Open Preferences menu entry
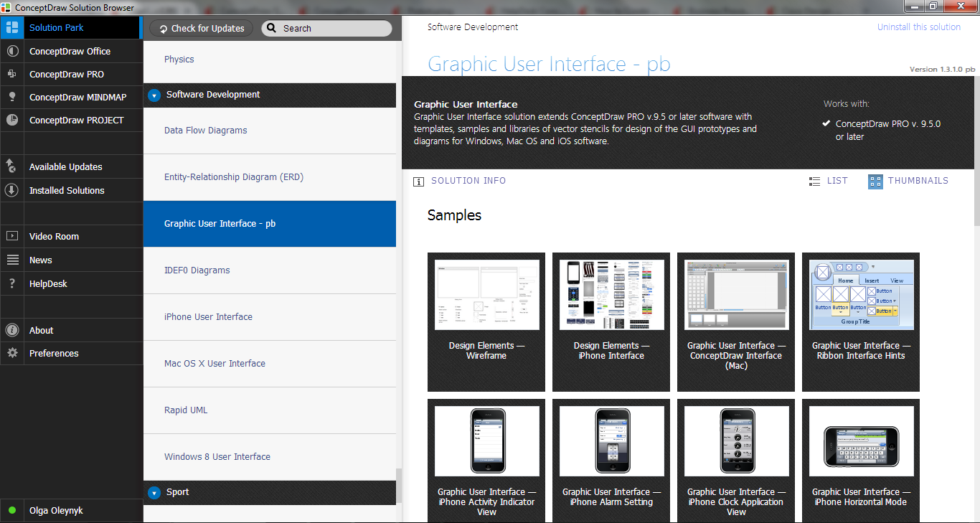Screen dimensions: 980x523 [70, 353]
